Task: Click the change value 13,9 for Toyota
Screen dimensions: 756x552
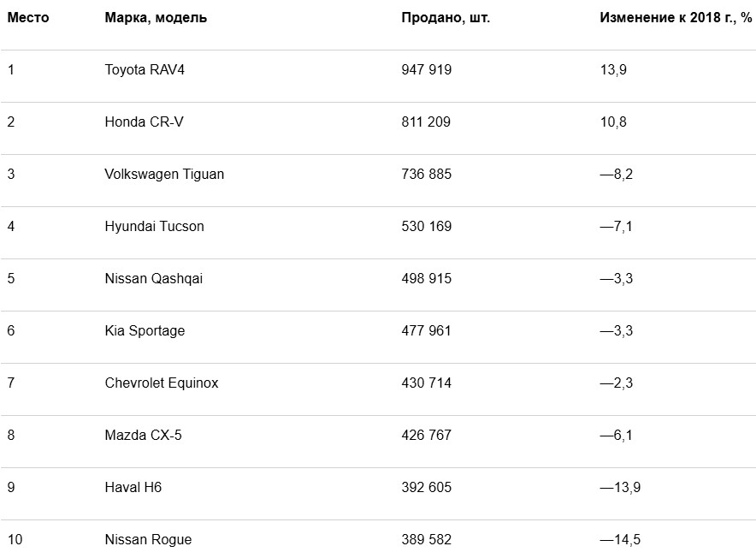Action: click(x=613, y=69)
